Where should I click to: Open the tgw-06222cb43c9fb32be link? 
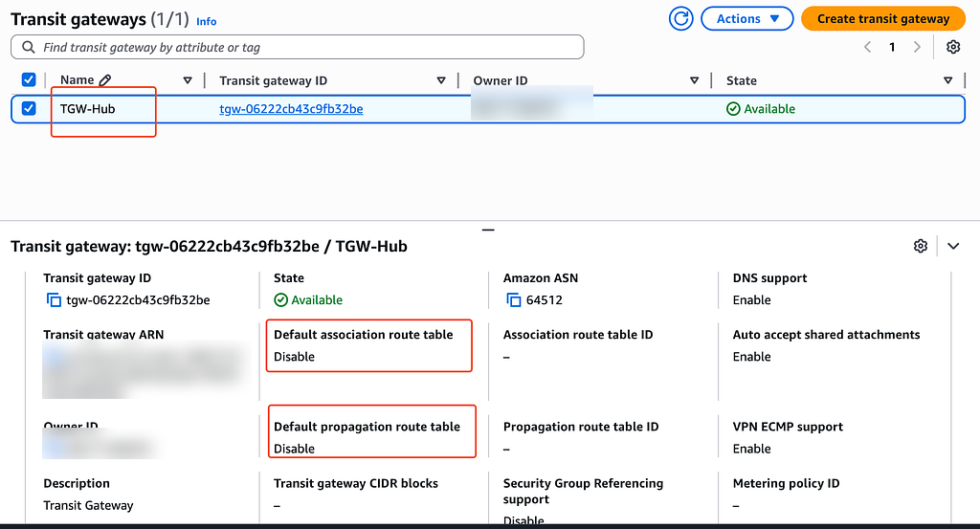[291, 109]
